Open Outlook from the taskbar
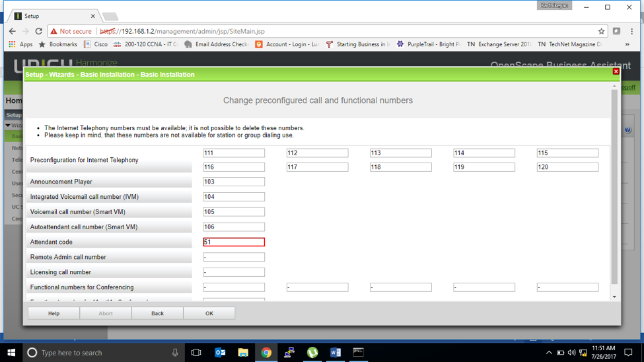The height and width of the screenshot is (362, 644). tap(220, 353)
